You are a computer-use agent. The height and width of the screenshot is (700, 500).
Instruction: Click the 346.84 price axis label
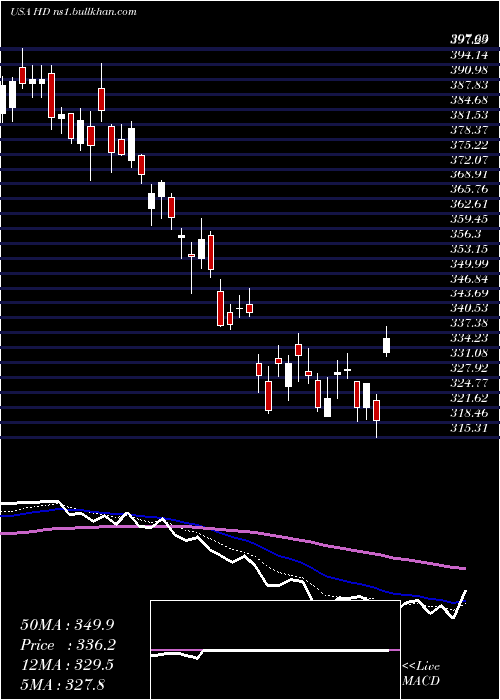coord(469,279)
